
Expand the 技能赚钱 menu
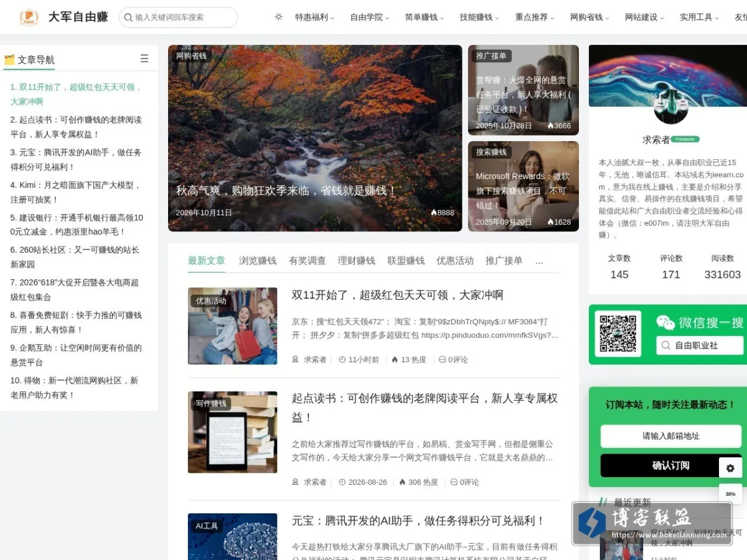(x=479, y=17)
